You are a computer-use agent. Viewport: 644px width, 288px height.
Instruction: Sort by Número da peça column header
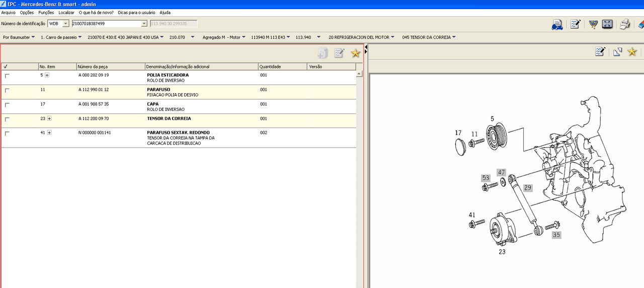click(x=111, y=66)
